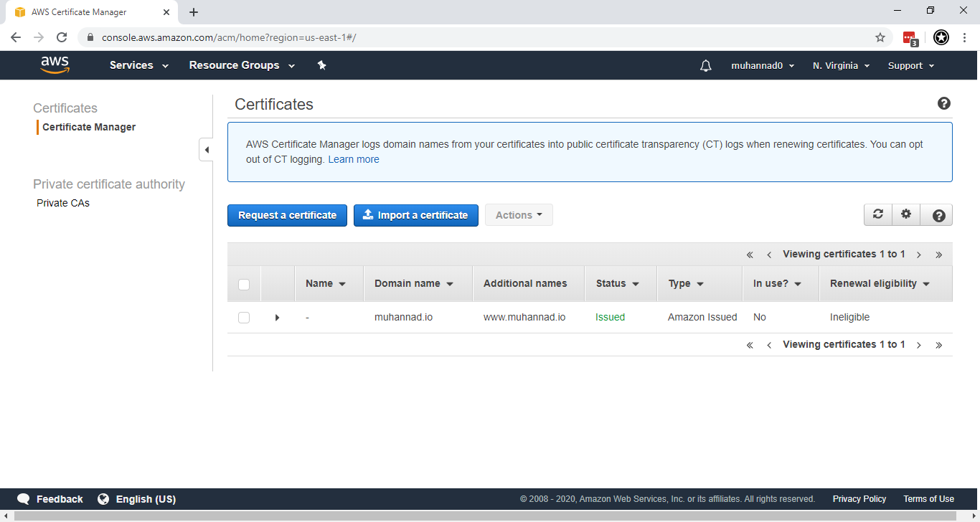The height and width of the screenshot is (522, 980).
Task: Open the Feedback dialog
Action: (50, 498)
